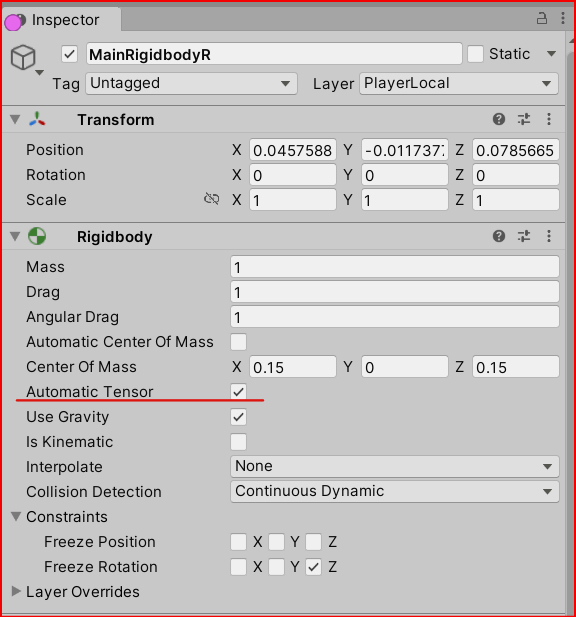Click the Position Z field

point(516,150)
